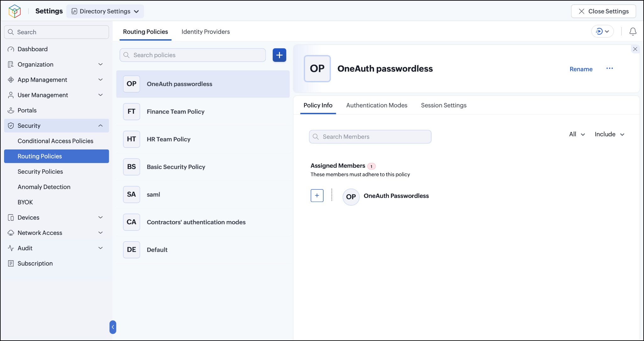Expand the Devices chevron
This screenshot has width=644, height=341.
point(100,218)
